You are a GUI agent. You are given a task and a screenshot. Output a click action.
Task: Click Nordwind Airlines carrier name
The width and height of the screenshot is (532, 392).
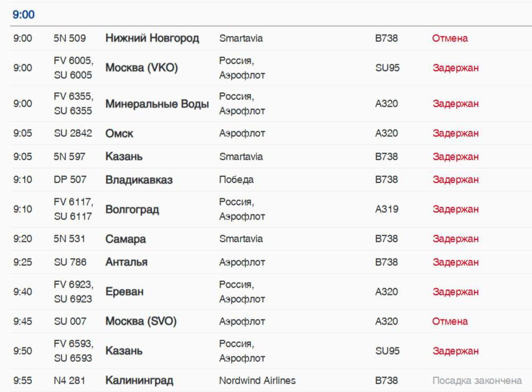pyautogui.click(x=257, y=380)
